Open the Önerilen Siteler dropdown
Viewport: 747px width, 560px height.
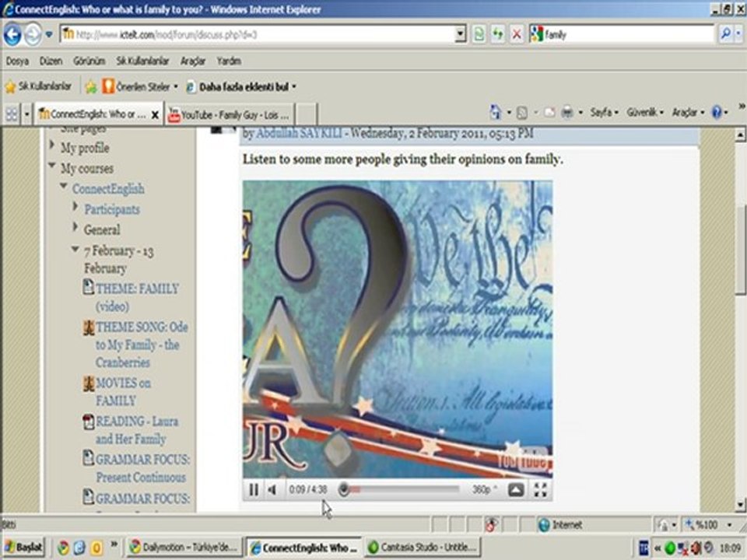click(140, 86)
